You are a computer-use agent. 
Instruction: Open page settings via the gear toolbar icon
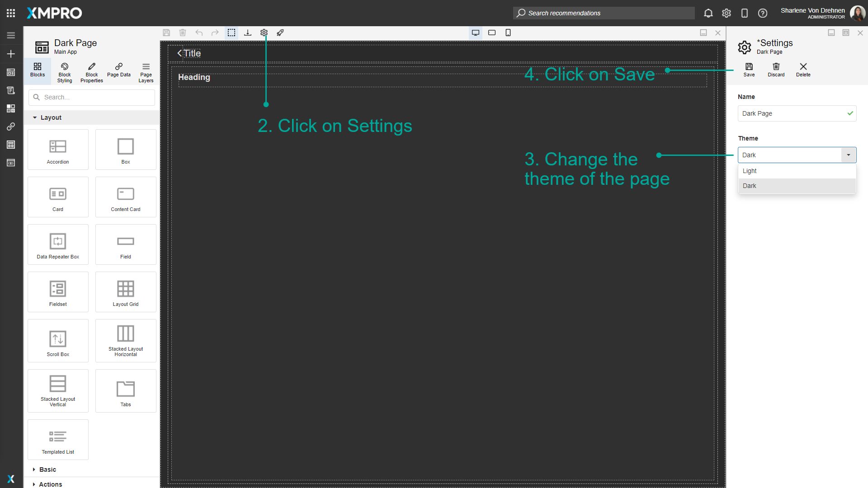[264, 33]
